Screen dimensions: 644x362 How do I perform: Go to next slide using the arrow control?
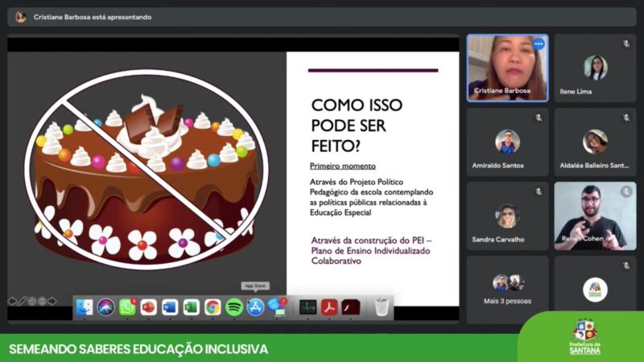[52, 301]
